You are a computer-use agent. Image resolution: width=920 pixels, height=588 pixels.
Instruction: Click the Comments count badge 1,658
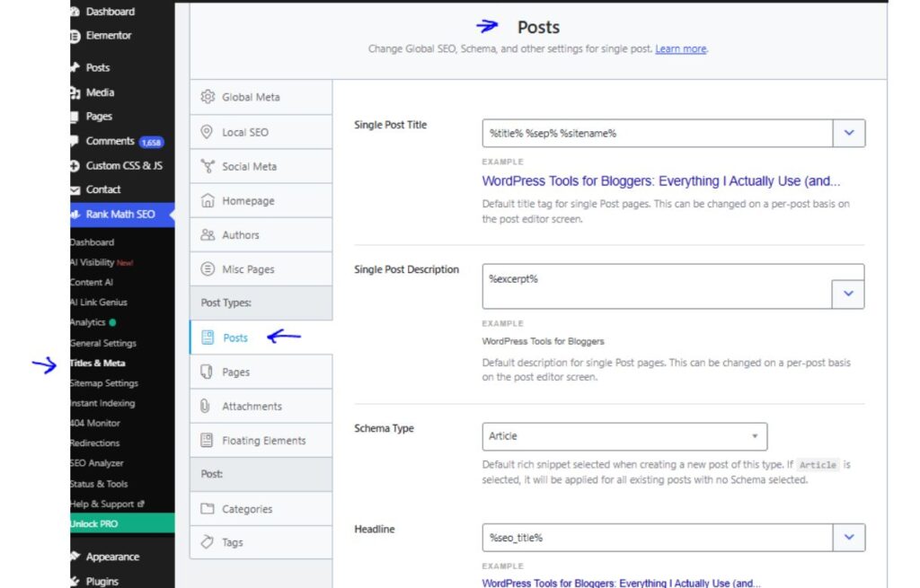point(151,143)
